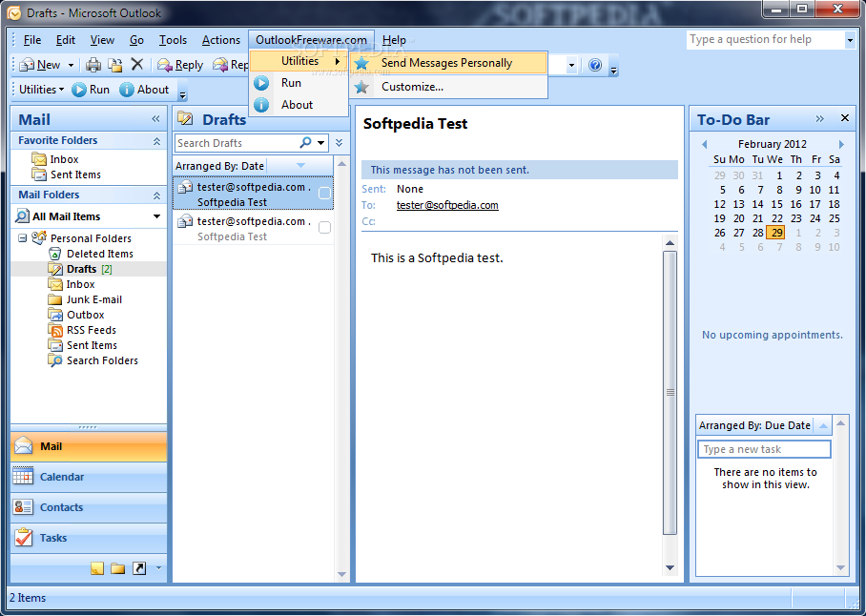
Task: Click About in the OutlookFreeware.com menu
Action: (x=299, y=105)
